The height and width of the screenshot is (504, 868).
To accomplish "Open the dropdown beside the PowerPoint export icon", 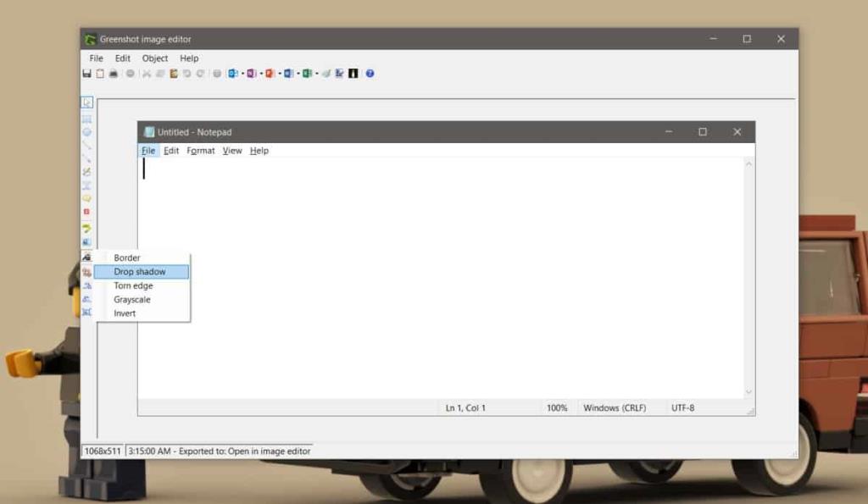I will 281,73.
